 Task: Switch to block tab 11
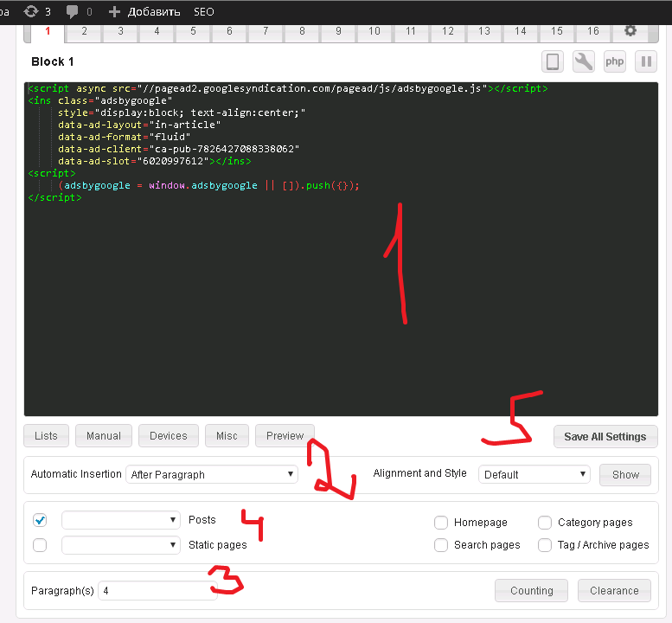coord(411,31)
